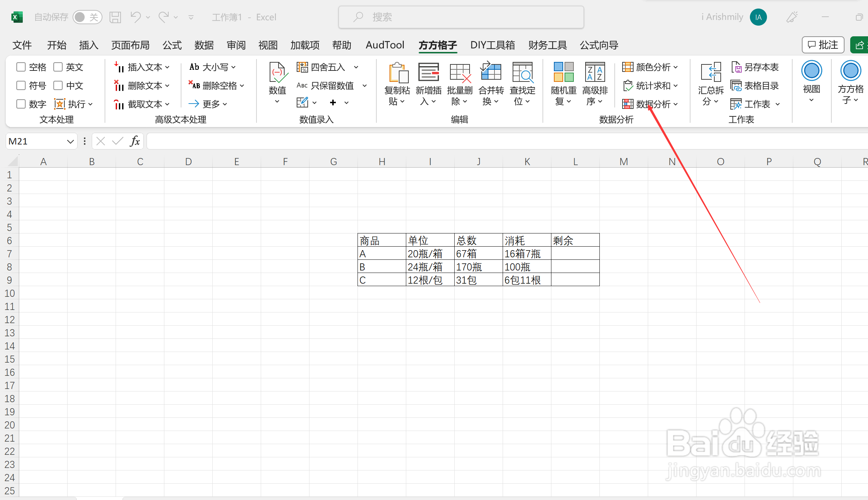
Task: Toggle the 自动保存 autosave switch
Action: pos(87,17)
